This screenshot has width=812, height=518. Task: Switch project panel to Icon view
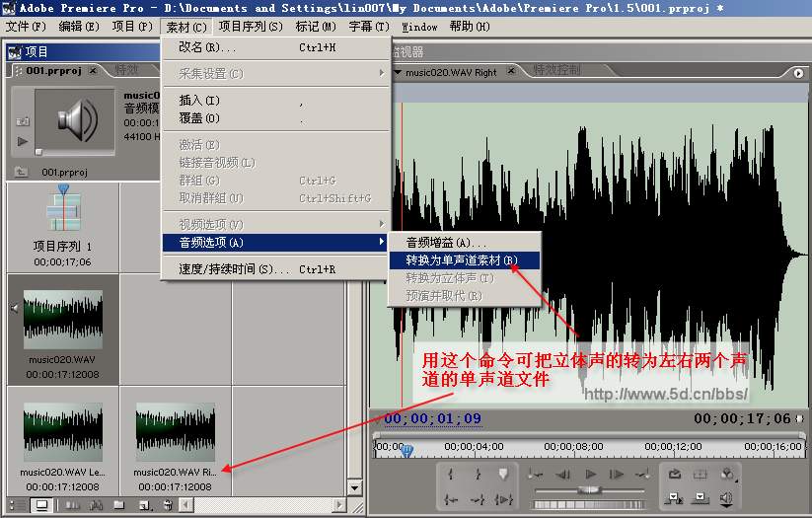41,504
